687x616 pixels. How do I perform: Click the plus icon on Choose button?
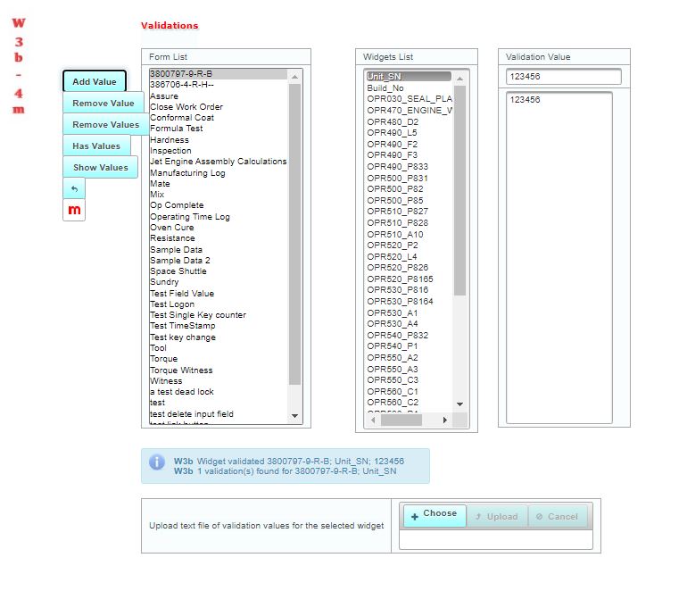coord(415,517)
